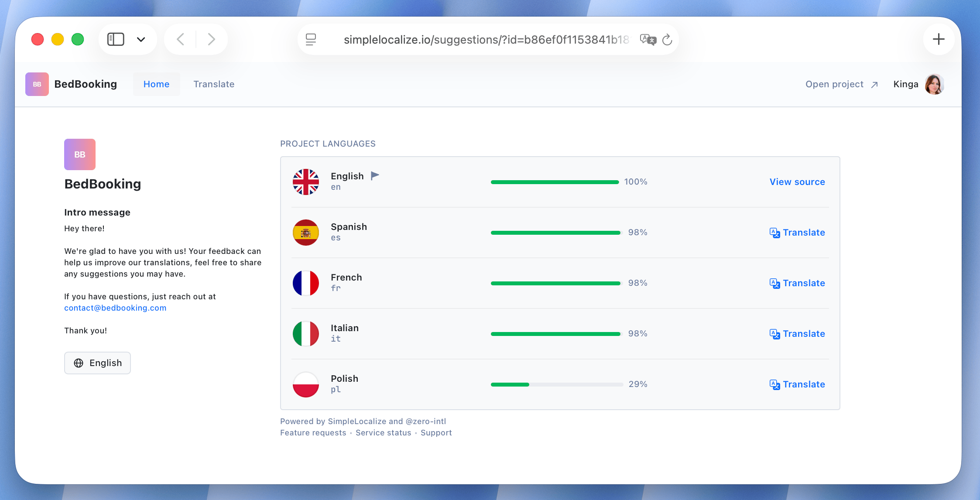Open the Home tab
The width and height of the screenshot is (980, 500).
pyautogui.click(x=157, y=84)
